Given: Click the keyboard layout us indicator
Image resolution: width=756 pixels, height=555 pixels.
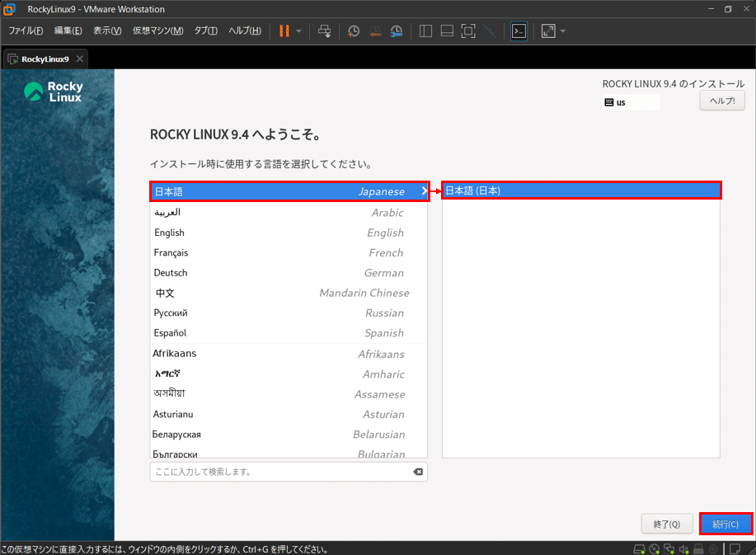Looking at the screenshot, I should [631, 102].
